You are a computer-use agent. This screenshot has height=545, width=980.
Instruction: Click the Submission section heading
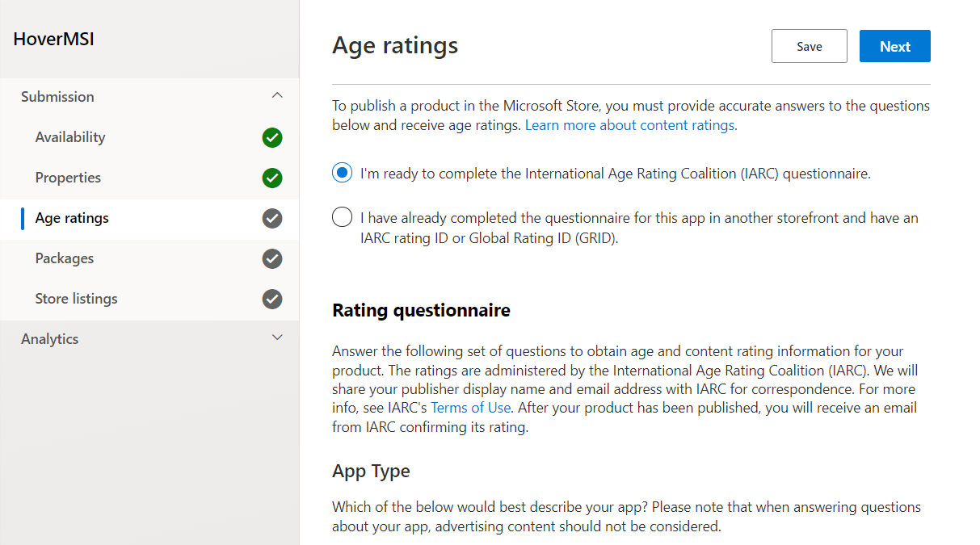[x=57, y=96]
